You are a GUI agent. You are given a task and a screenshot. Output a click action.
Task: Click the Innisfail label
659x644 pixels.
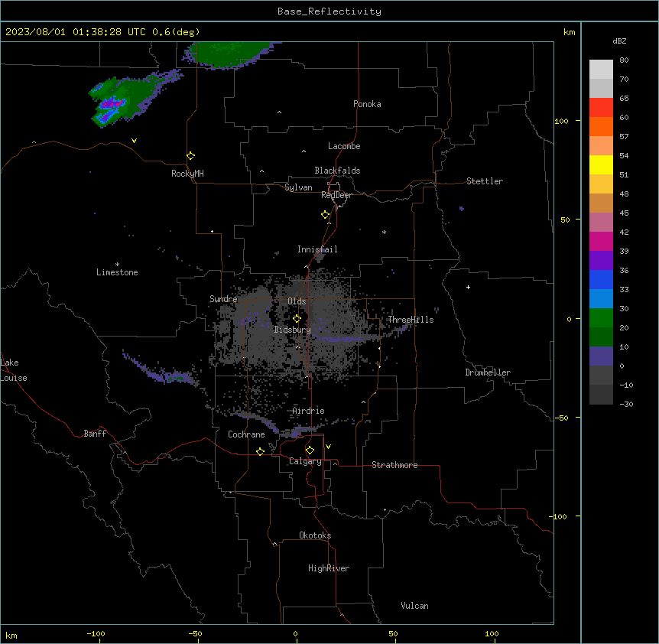(317, 249)
